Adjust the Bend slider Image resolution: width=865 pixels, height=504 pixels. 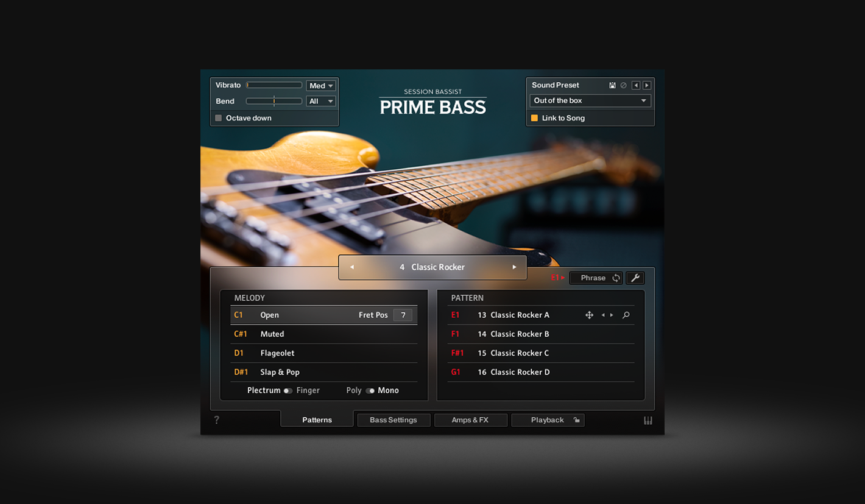[274, 101]
